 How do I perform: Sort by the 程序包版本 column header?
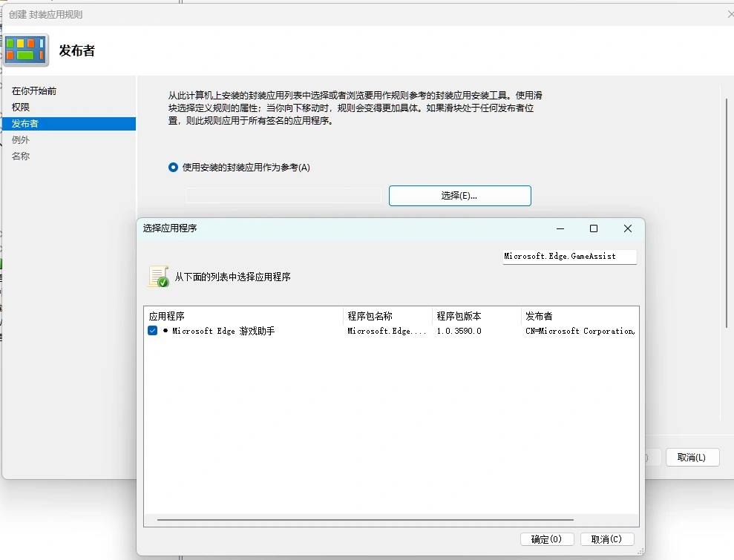(475, 316)
